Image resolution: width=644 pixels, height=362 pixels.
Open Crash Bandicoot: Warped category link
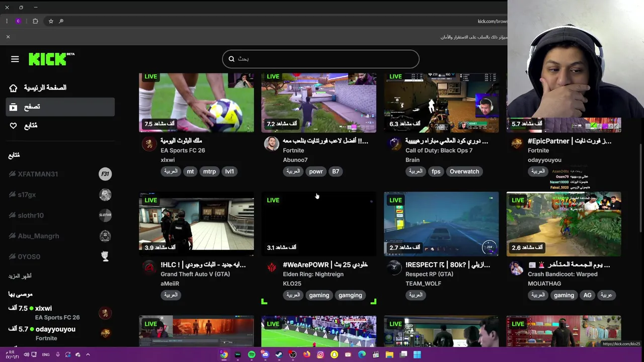tap(562, 274)
